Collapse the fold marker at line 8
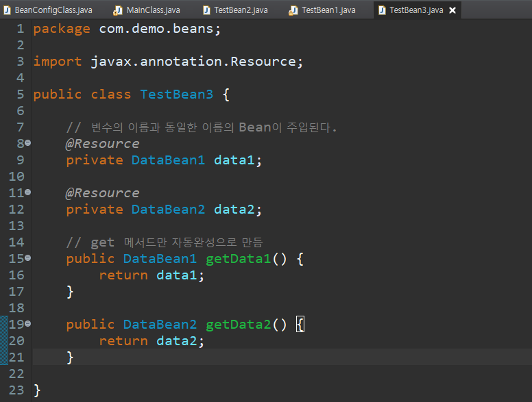Viewport: 532px width, 402px height. click(28, 143)
